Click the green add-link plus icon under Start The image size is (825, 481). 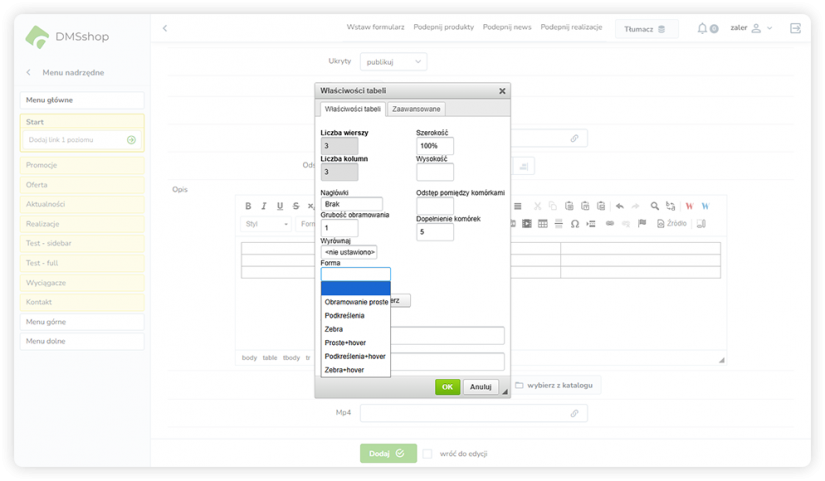tap(131, 140)
